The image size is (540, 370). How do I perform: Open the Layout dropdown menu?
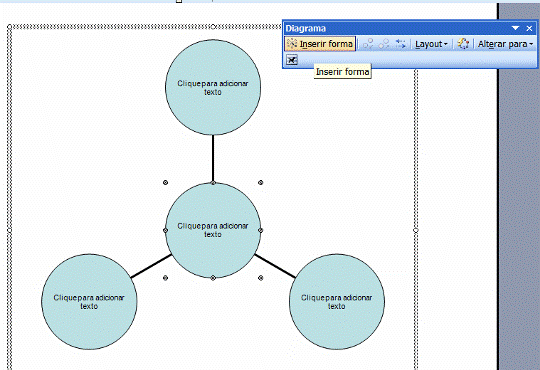coord(431,44)
